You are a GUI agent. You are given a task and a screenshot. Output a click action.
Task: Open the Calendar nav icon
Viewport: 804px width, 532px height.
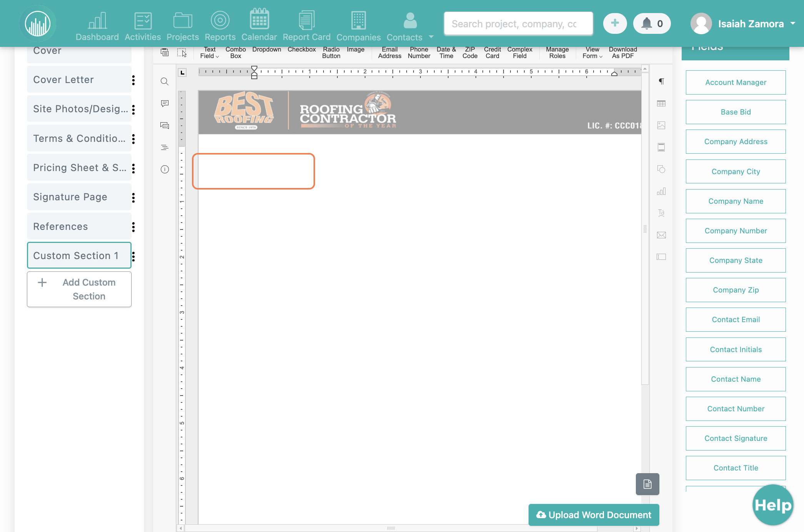(x=259, y=25)
